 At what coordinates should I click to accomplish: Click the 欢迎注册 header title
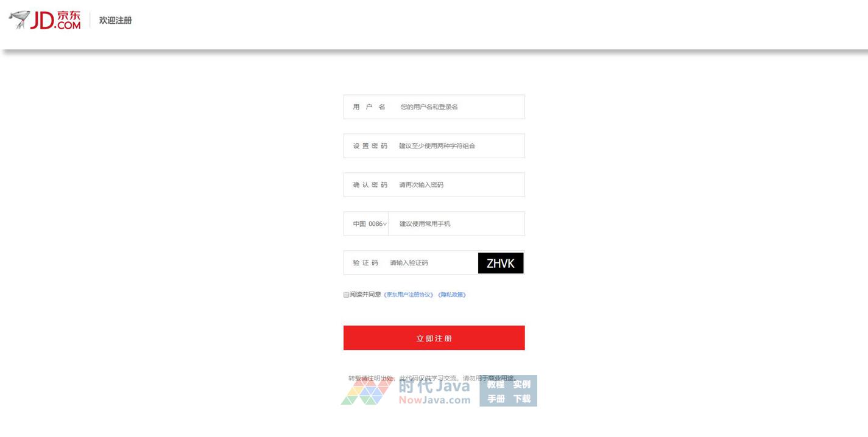click(116, 20)
